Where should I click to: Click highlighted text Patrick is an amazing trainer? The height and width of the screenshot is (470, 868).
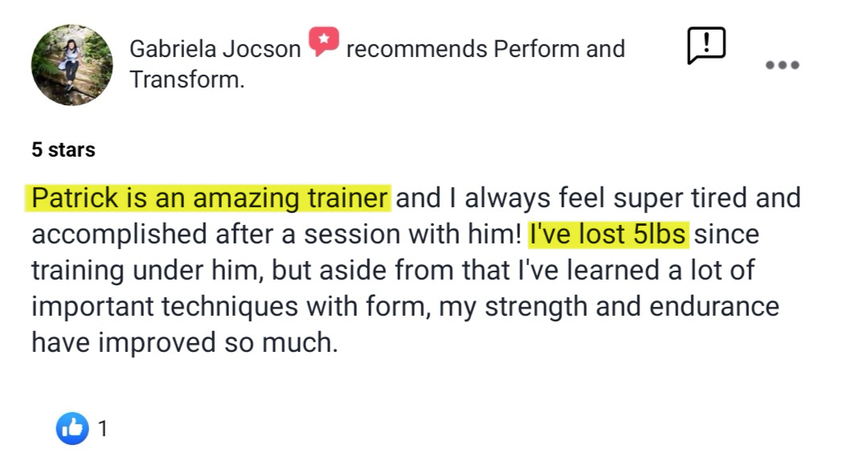208,198
